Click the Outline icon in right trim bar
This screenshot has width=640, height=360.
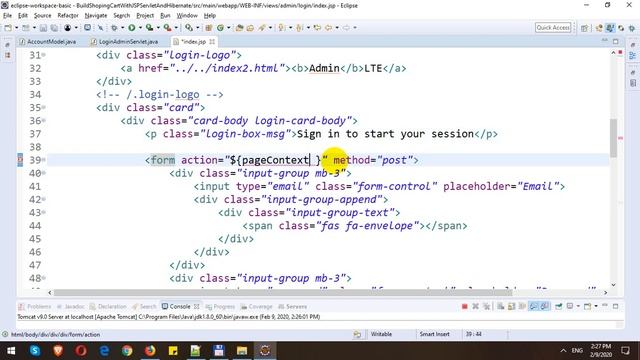(633, 56)
